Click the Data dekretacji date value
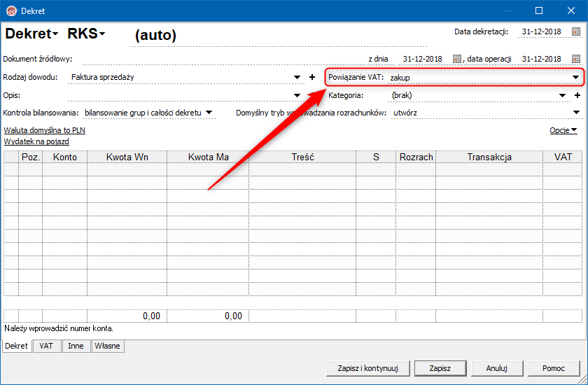The image size is (588, 385). 542,32
